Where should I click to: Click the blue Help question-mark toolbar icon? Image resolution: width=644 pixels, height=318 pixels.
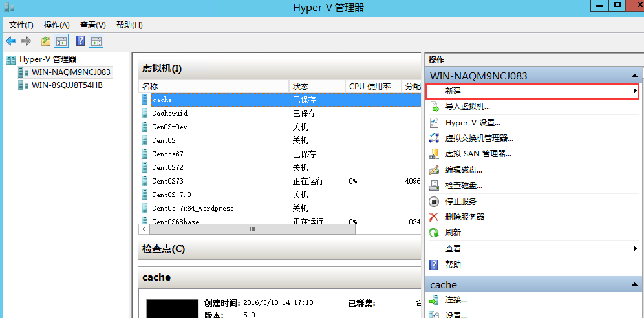point(81,41)
